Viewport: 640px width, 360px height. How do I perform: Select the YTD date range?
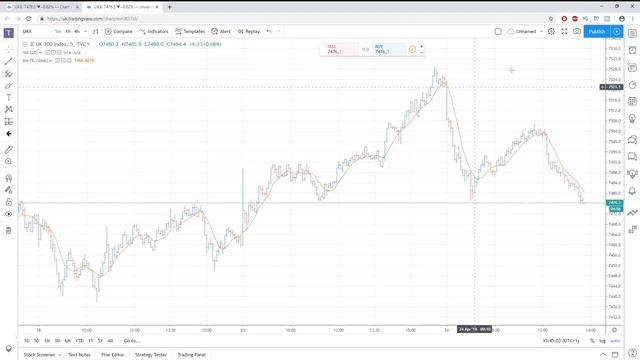(x=79, y=340)
